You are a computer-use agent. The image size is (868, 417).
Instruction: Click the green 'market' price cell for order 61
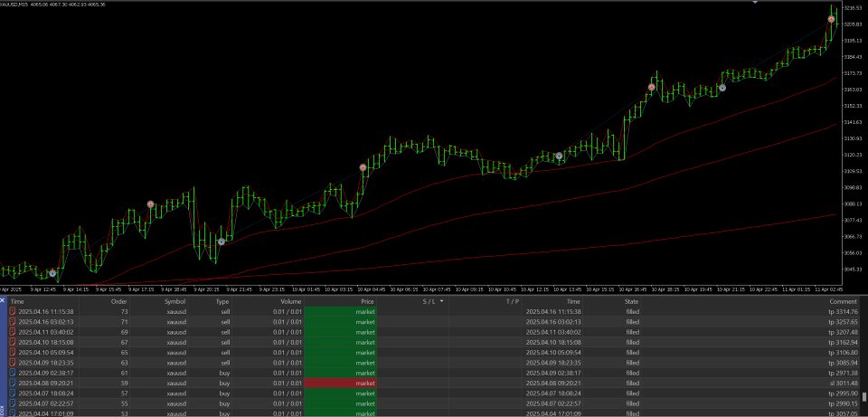tap(341, 374)
